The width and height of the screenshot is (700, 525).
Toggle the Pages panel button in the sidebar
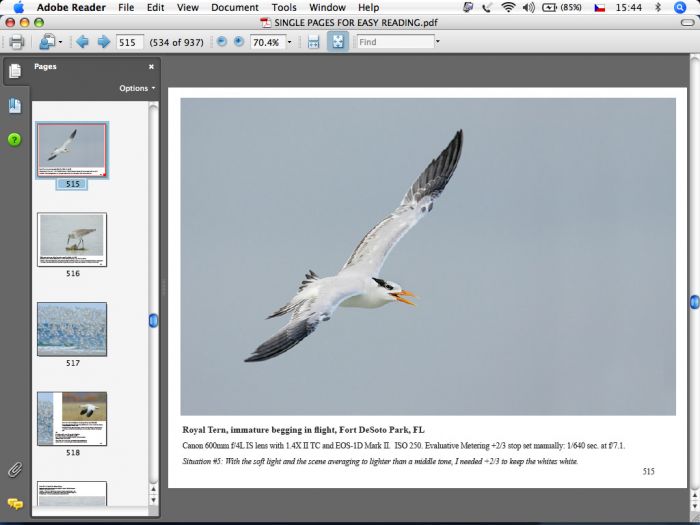(14, 71)
